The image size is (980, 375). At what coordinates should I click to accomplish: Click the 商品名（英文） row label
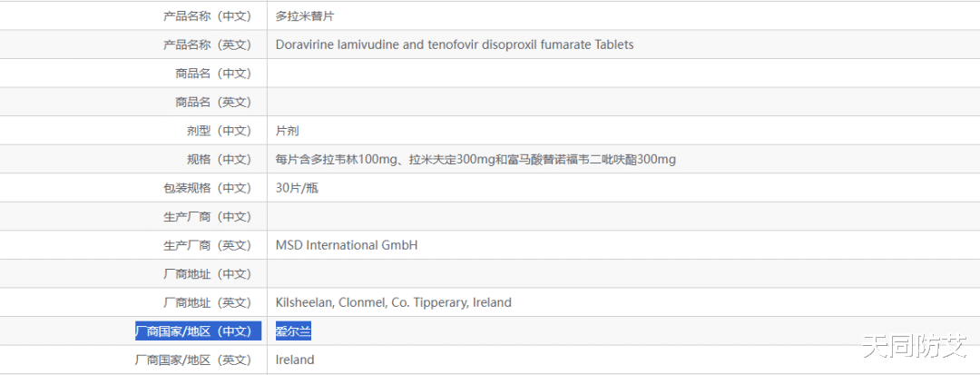point(212,102)
